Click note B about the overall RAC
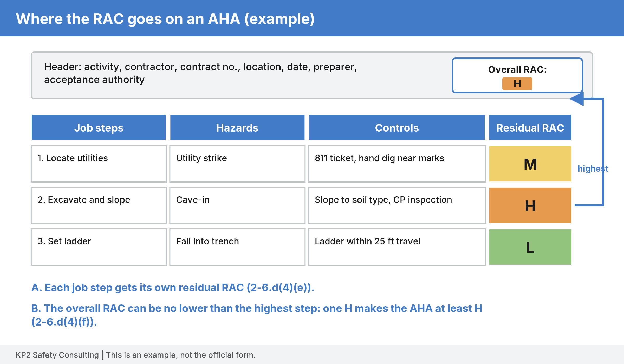The height and width of the screenshot is (364, 624). pos(257,315)
